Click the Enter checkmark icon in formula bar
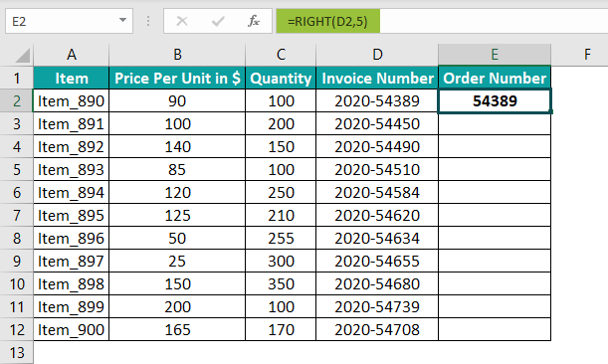Viewport: 608px width, 364px height. pyautogui.click(x=218, y=21)
